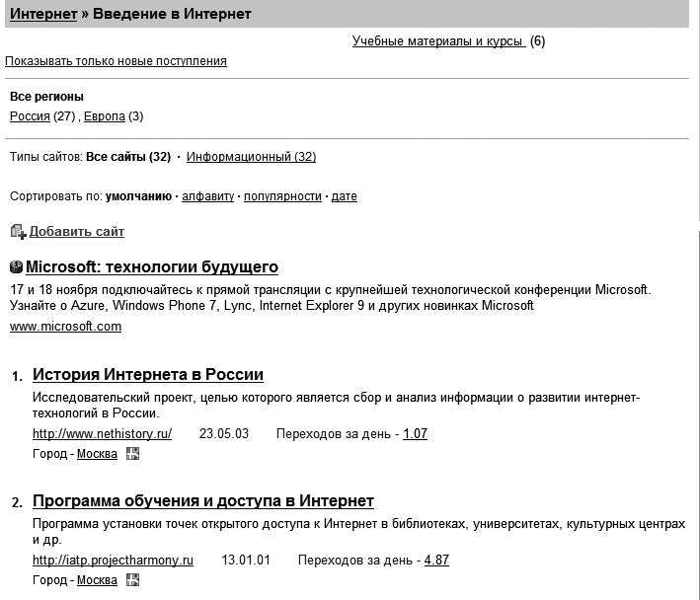Visit http://iatp.projectharmony.ru link
This screenshot has width=700, height=600.
(113, 561)
